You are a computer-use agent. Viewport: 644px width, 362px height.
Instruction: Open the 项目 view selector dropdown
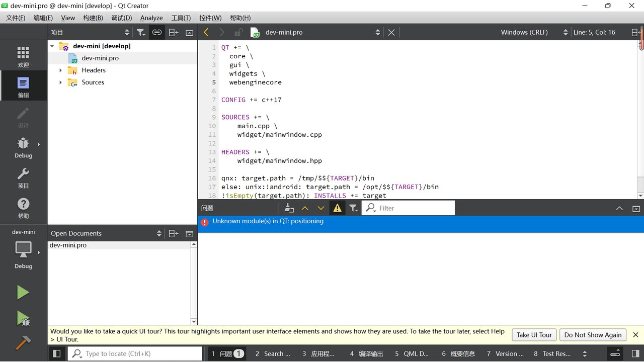pyautogui.click(x=90, y=32)
